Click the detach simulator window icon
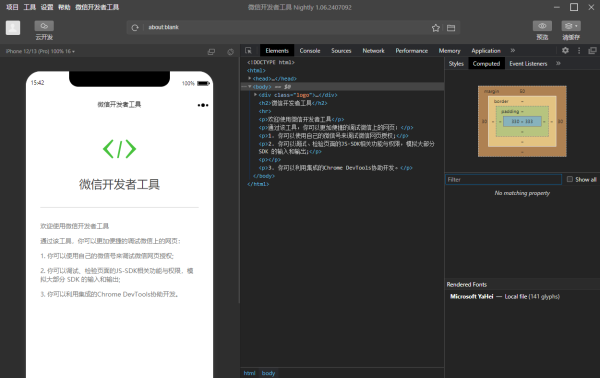600x378 pixels. point(211,52)
